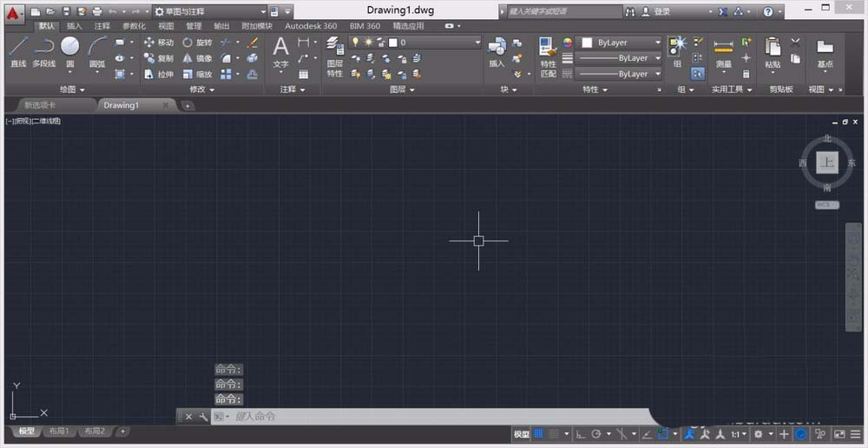Toggle grid display in status bar
This screenshot has height=448, width=868.
(539, 433)
